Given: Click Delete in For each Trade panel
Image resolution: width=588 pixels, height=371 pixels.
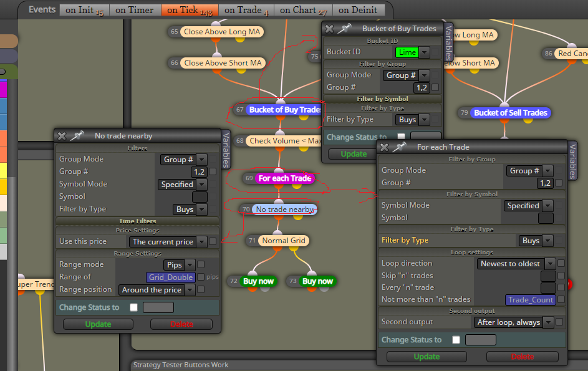Looking at the screenshot, I should click(523, 357).
